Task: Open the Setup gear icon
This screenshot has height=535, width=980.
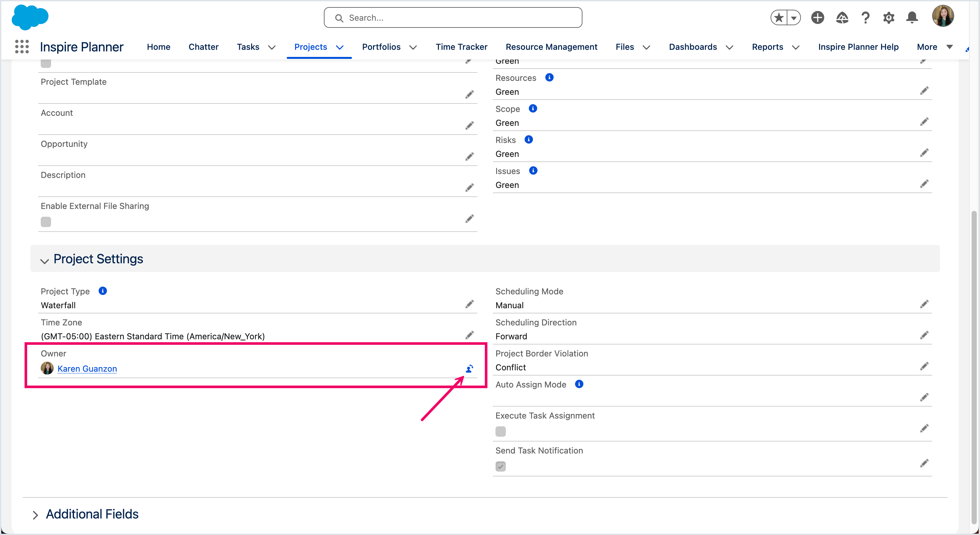Action: [x=888, y=17]
